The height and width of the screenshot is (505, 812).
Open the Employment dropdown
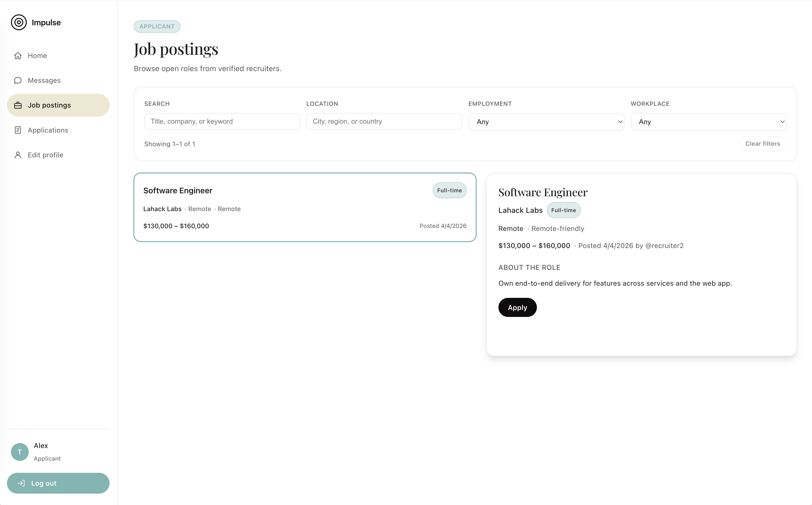click(x=546, y=122)
